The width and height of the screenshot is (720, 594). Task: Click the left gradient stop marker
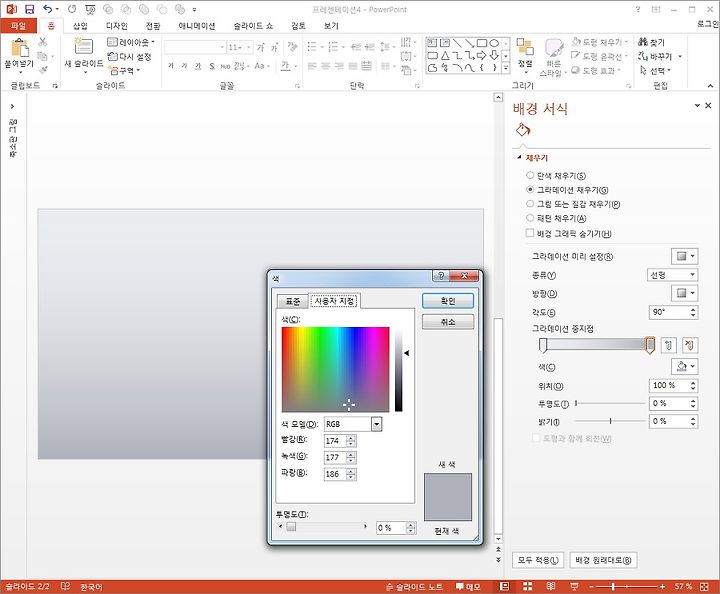(543, 345)
